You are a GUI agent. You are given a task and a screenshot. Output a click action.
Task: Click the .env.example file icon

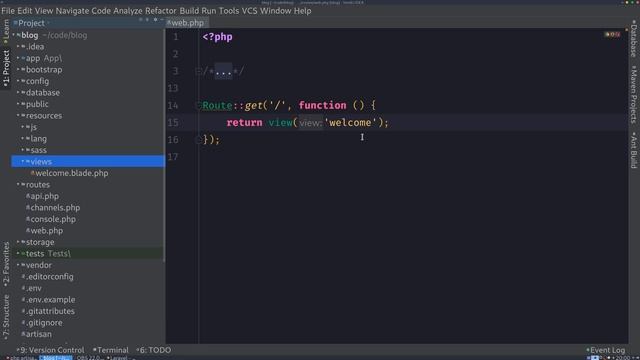[23, 299]
